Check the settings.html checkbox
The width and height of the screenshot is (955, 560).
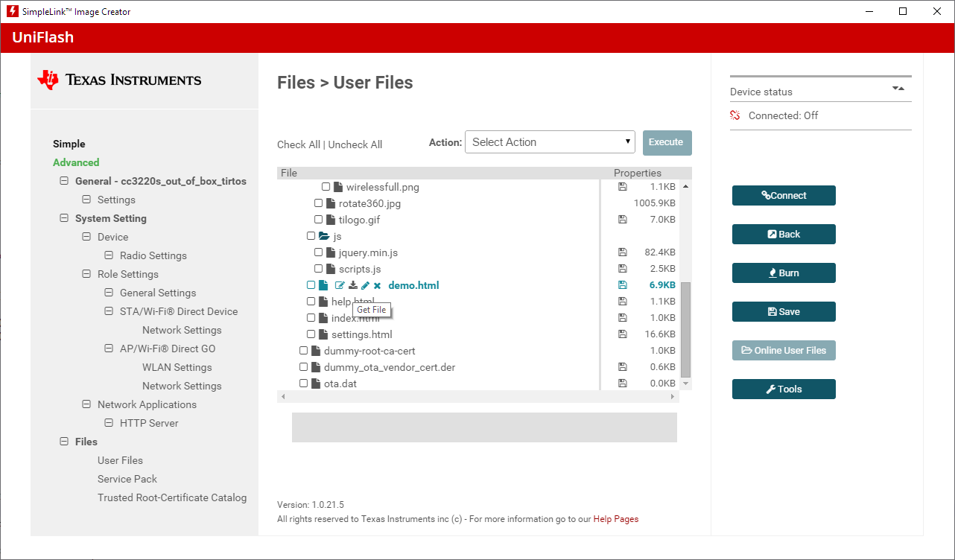[x=311, y=334]
